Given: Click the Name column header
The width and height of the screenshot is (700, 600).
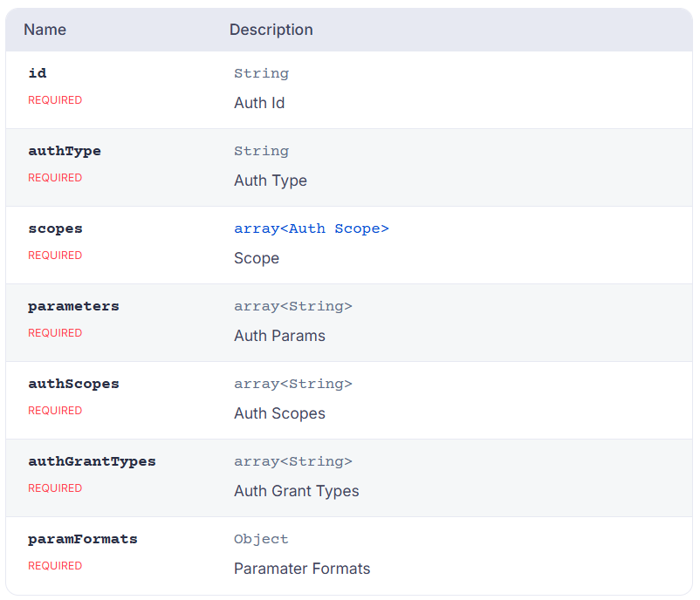Looking at the screenshot, I should tap(45, 30).
